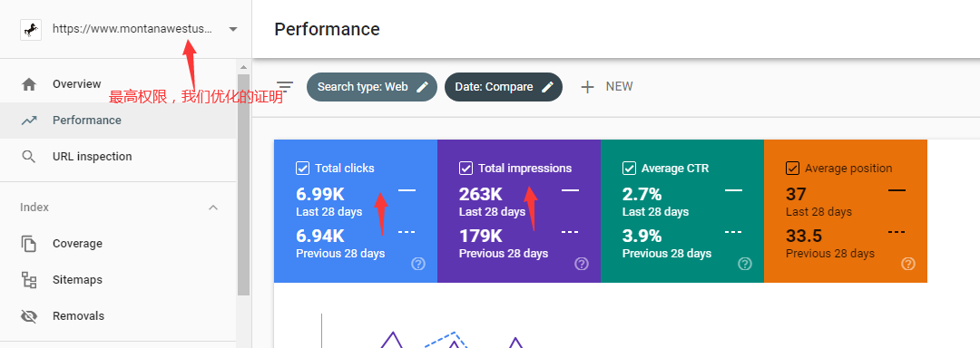The height and width of the screenshot is (348, 980).
Task: Click the pencil icon on Search type chip
Action: point(423,87)
